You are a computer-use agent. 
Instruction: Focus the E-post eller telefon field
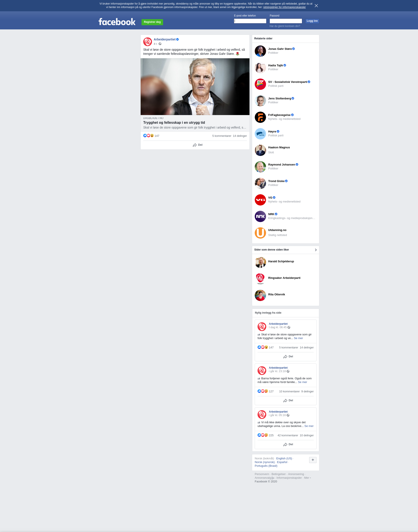coord(250,21)
